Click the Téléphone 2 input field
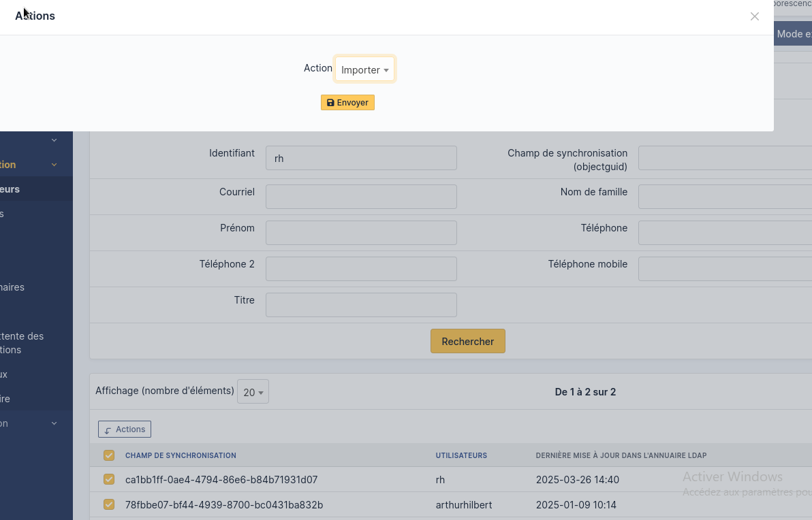This screenshot has width=812, height=520. 361,269
